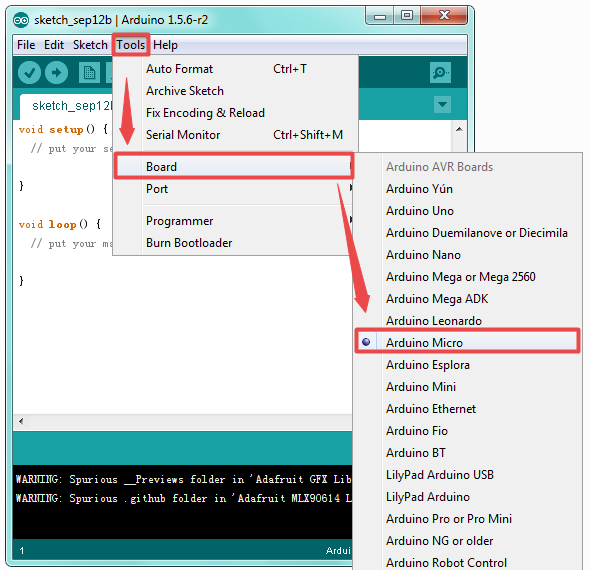Select Arduino Nano board

click(467, 254)
